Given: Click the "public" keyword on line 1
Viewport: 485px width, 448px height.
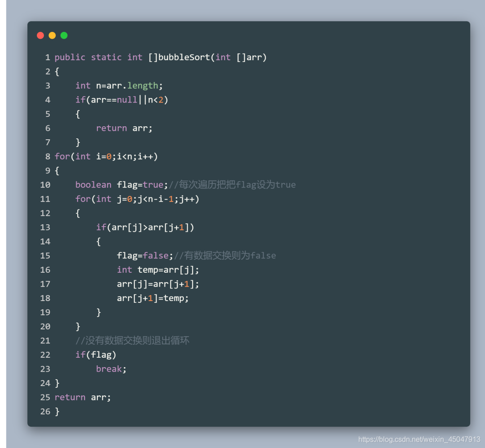Looking at the screenshot, I should [70, 57].
